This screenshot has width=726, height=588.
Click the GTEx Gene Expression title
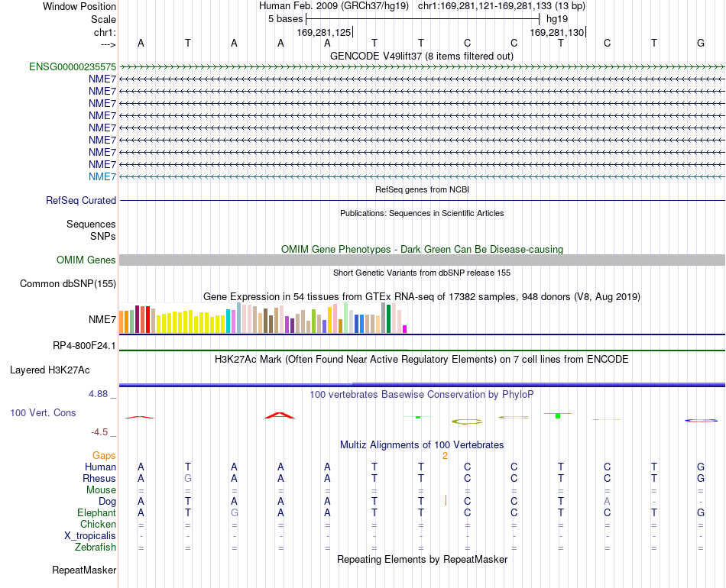coord(422,296)
